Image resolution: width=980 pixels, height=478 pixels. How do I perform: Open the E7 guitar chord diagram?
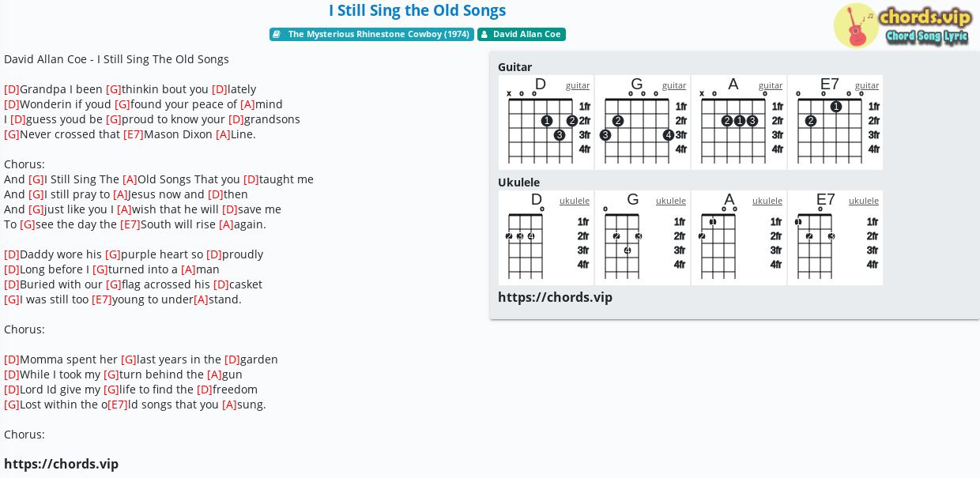(x=835, y=122)
